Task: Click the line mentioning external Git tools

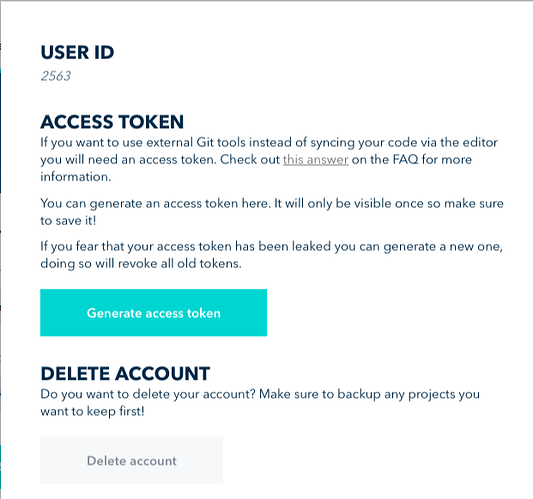Action: tap(269, 142)
